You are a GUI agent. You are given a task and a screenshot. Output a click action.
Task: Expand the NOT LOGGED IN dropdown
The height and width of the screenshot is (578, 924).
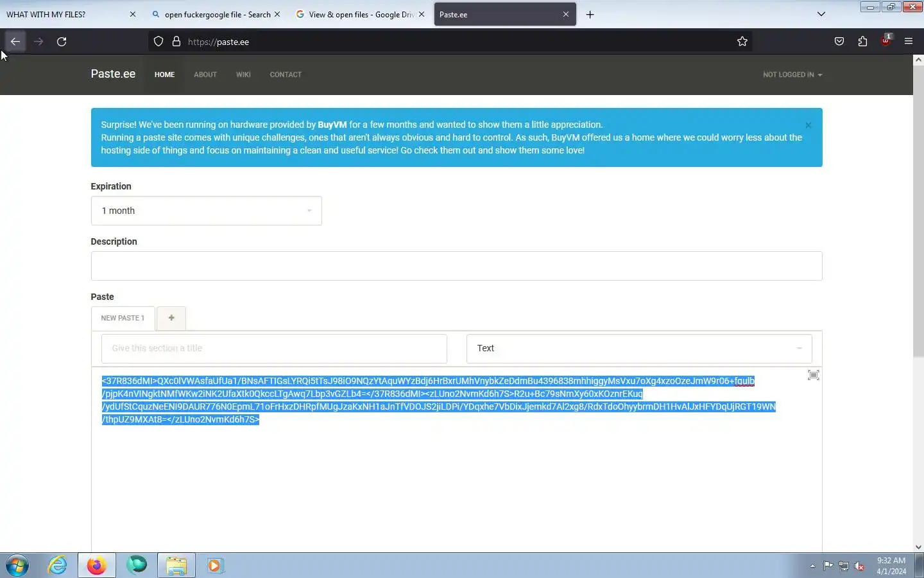point(792,74)
